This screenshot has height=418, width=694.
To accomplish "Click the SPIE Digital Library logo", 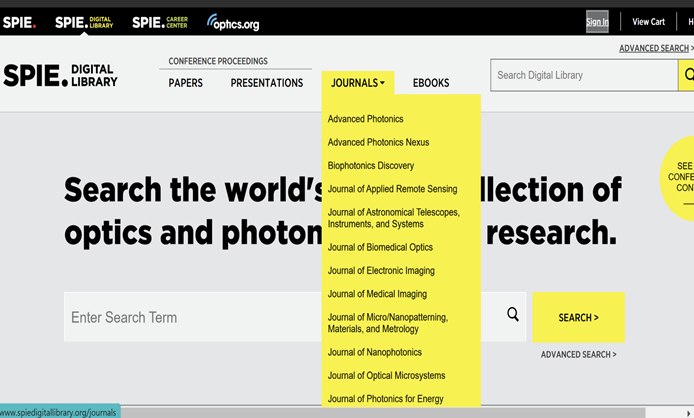I will click(60, 76).
